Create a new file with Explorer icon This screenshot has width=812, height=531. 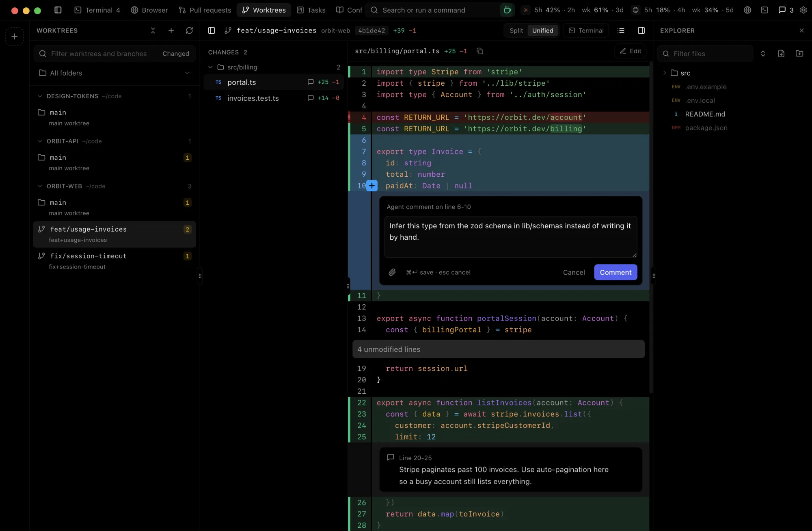click(781, 54)
